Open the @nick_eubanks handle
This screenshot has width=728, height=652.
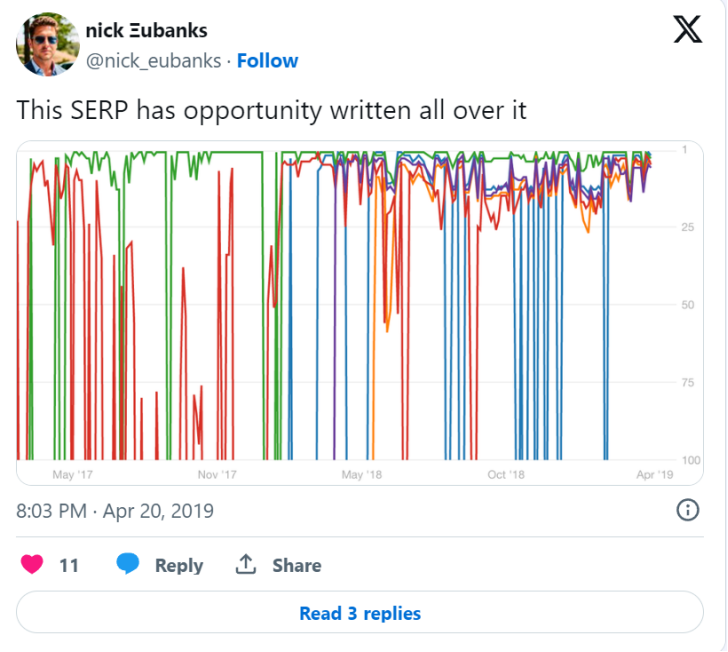coord(154,61)
